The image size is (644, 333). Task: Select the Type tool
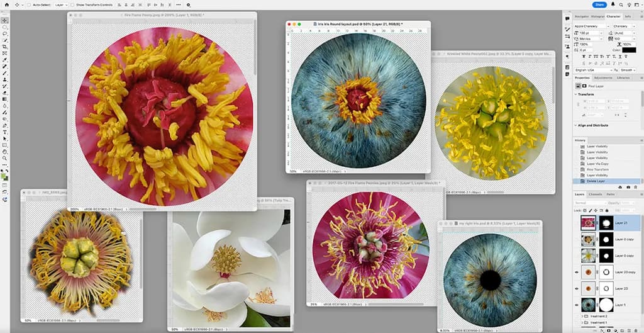click(5, 132)
